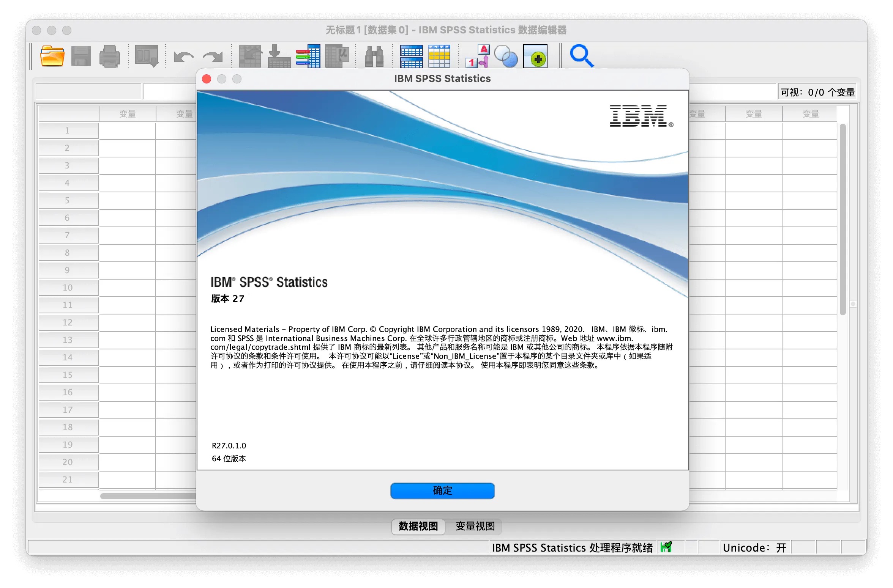Click the Undo arrow in the toolbar
893x588 pixels.
point(183,57)
